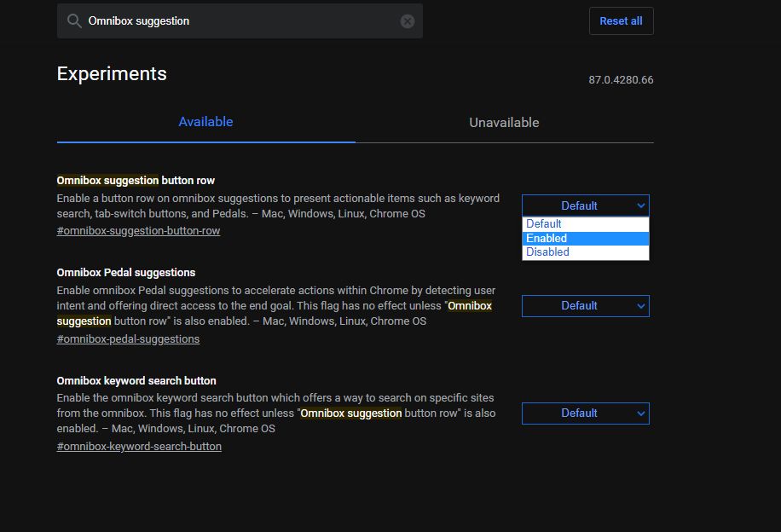
Task: Switch to the Available tab
Action: click(x=205, y=122)
